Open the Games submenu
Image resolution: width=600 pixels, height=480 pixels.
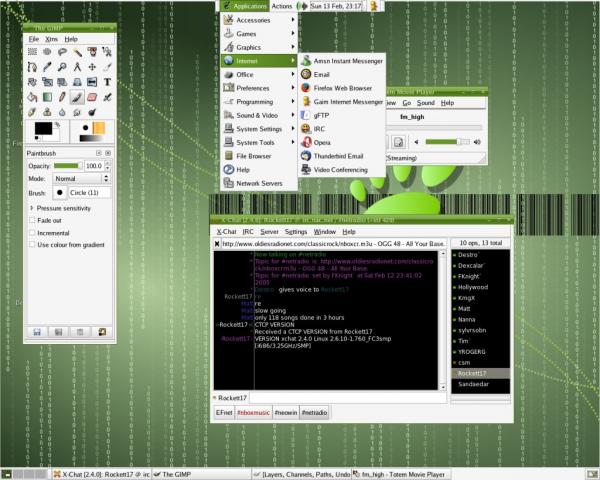click(259, 34)
